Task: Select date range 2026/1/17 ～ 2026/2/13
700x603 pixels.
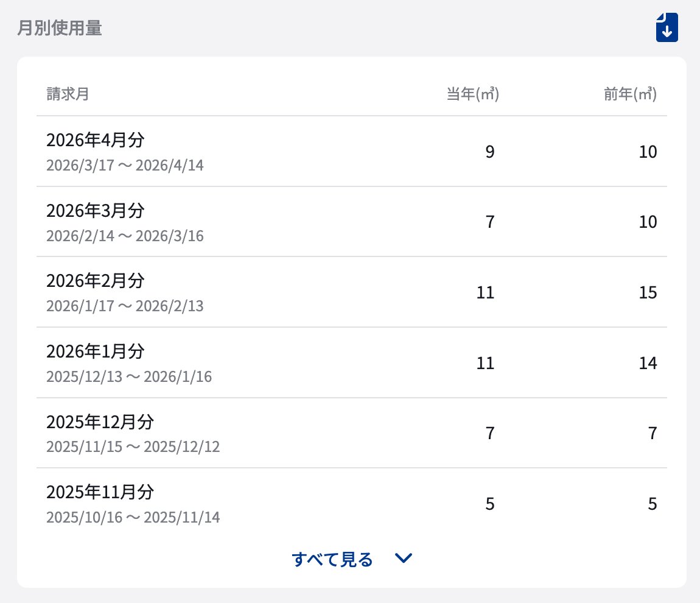Action: (x=125, y=306)
